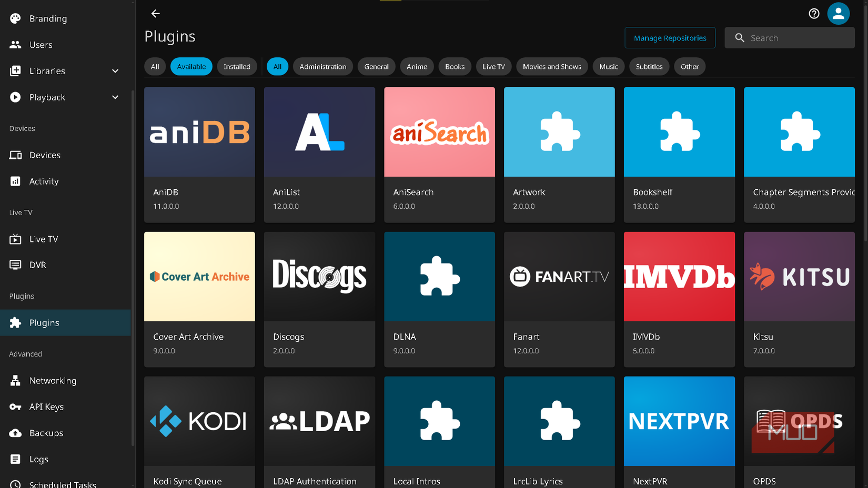Click the Networking icon
The height and width of the screenshot is (488, 868).
[15, 381]
